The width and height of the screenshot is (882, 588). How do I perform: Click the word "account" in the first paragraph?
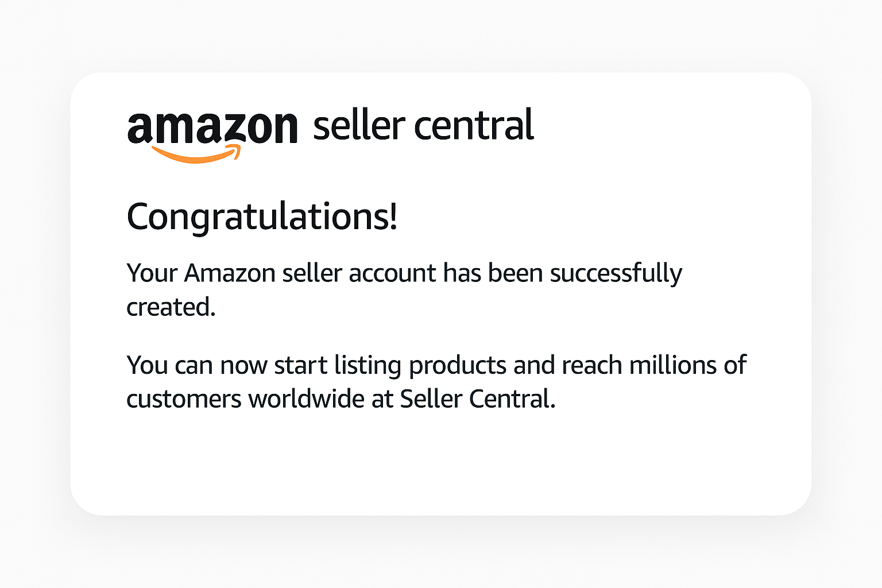pyautogui.click(x=392, y=273)
